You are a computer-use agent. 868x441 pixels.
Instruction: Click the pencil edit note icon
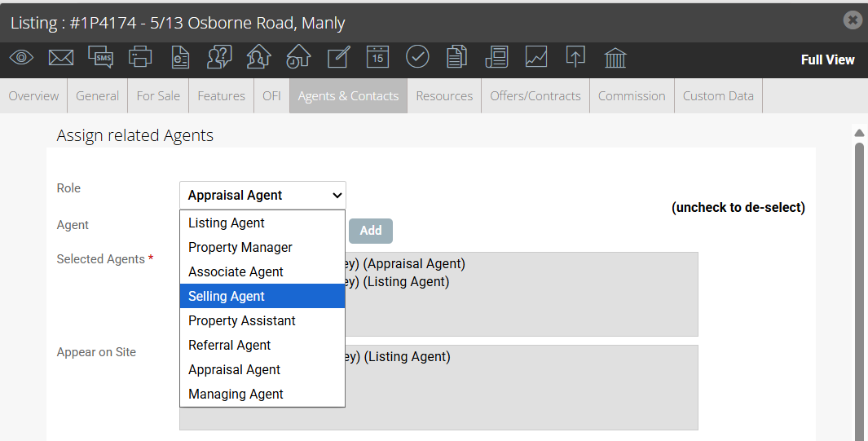pos(338,57)
